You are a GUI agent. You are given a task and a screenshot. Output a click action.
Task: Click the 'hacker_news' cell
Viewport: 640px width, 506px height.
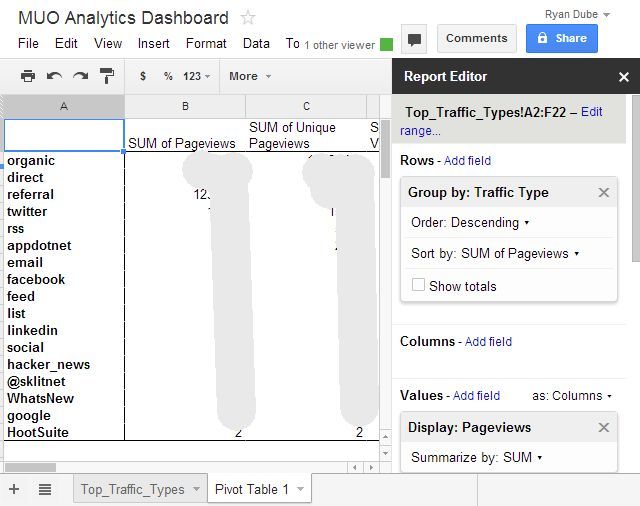click(64, 364)
